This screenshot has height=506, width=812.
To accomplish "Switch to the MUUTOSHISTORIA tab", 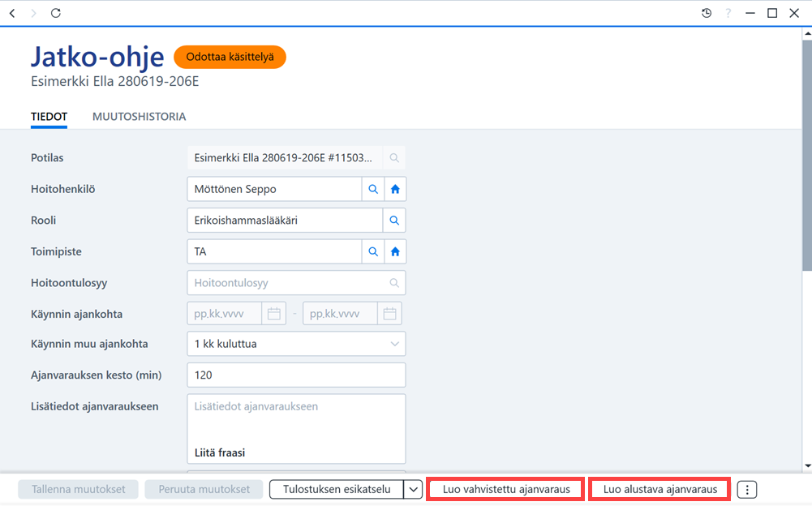I will pos(139,117).
